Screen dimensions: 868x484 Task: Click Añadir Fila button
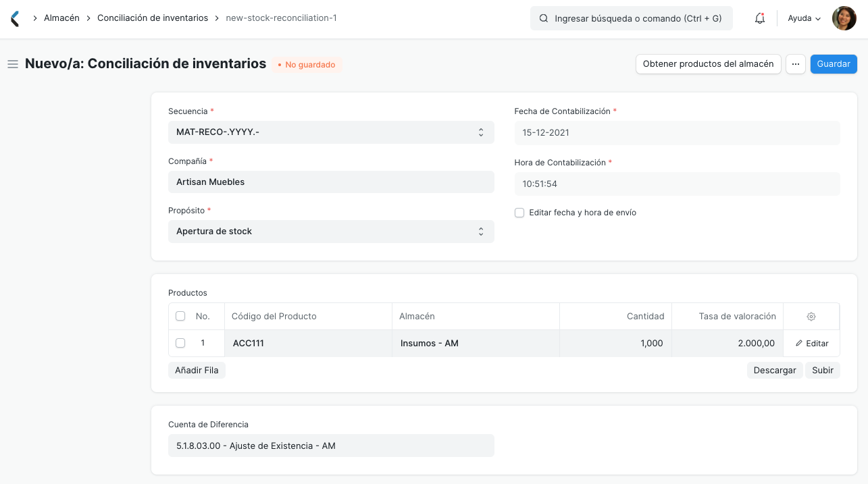197,371
